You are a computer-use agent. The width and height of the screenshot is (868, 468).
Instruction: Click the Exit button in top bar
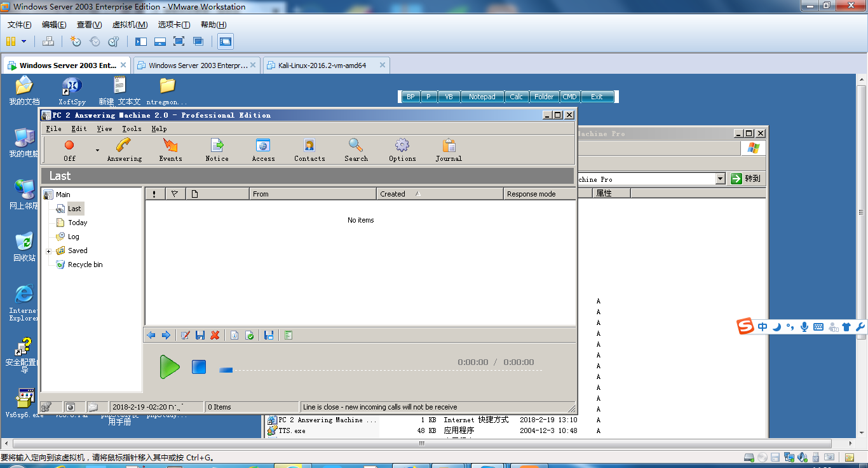(x=597, y=97)
